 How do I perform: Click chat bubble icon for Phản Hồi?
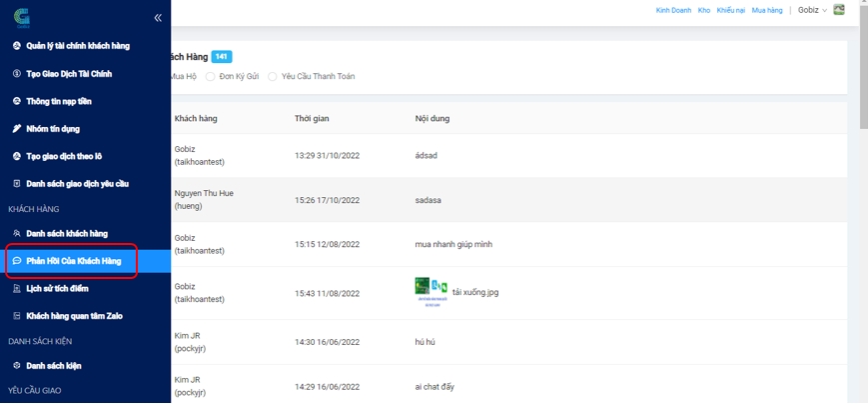coord(16,261)
